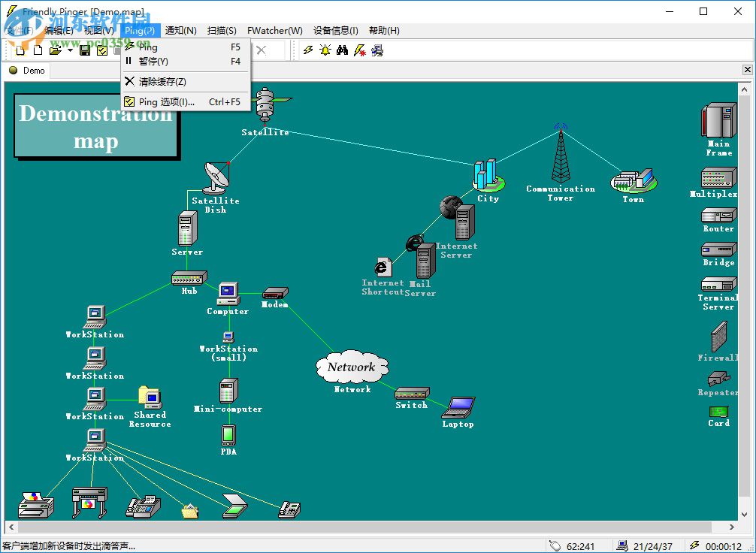Select the plotter device icon
756x553 pixels.
(89, 503)
